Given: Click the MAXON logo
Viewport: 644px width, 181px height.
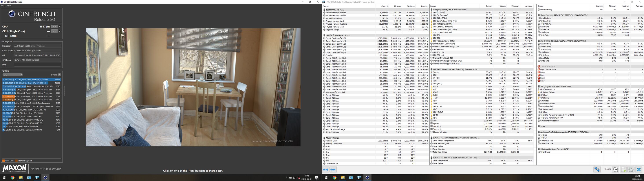Looking at the screenshot, I should pyautogui.click(x=14, y=168).
